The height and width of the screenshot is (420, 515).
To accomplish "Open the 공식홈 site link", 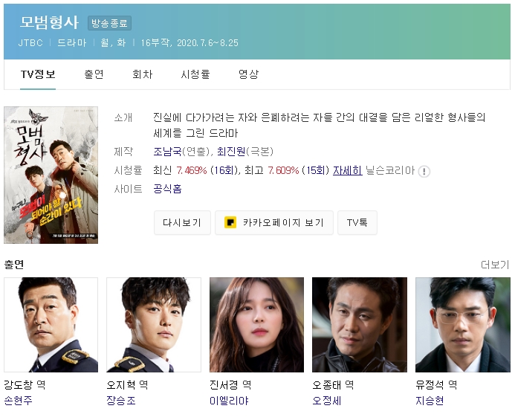I will pyautogui.click(x=167, y=189).
